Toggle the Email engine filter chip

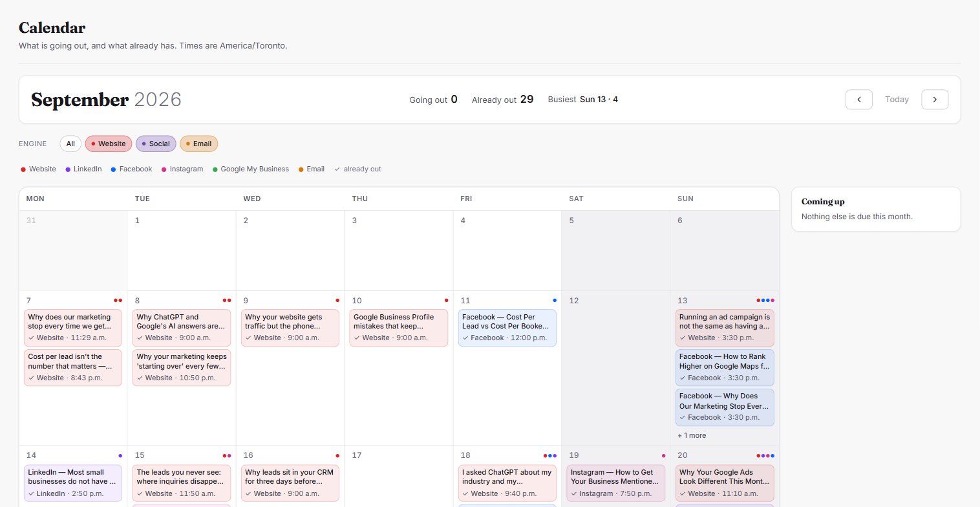198,144
